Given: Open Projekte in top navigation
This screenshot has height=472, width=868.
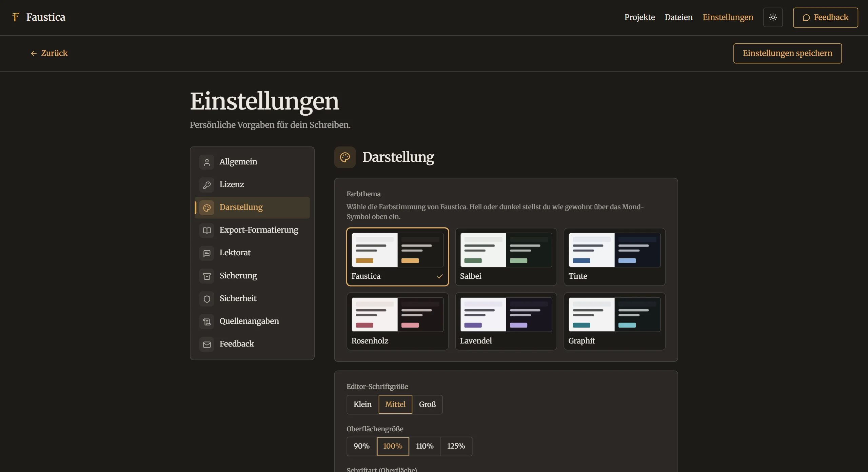Looking at the screenshot, I should click(639, 17).
